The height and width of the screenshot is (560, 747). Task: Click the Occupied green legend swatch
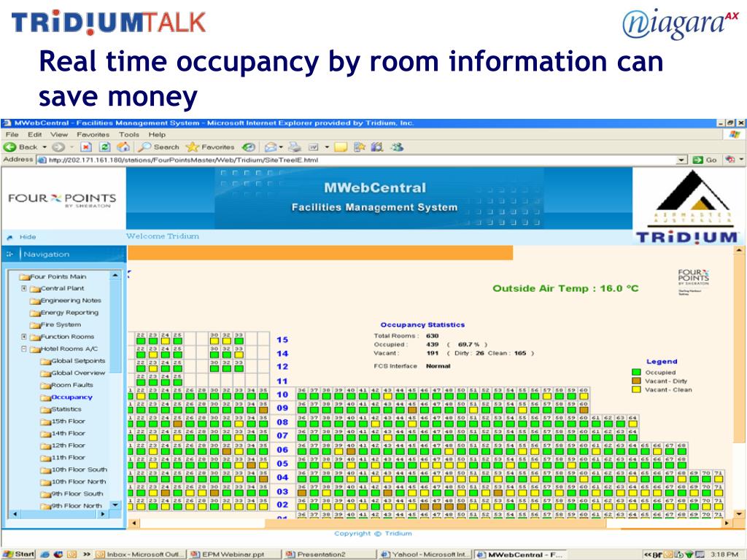click(x=636, y=373)
